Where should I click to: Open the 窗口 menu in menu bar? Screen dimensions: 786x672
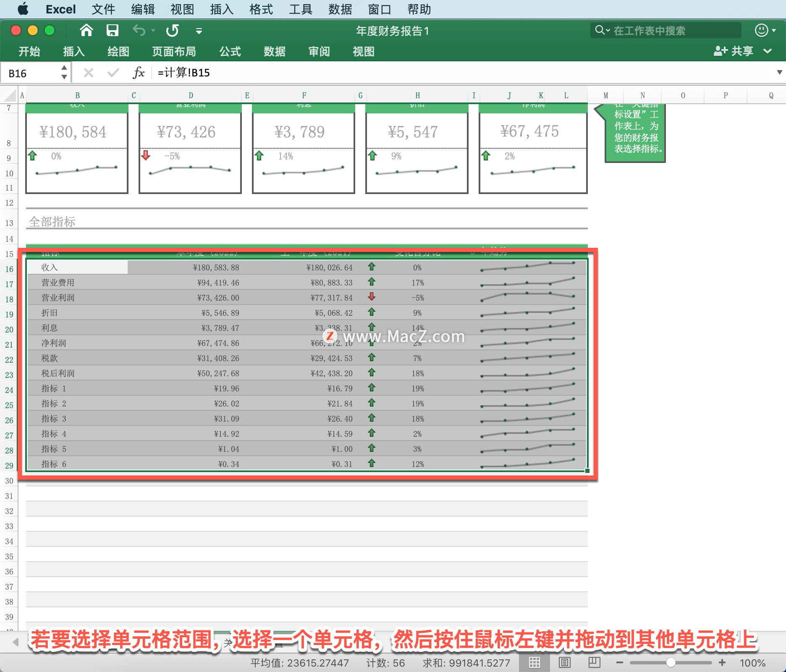(380, 9)
